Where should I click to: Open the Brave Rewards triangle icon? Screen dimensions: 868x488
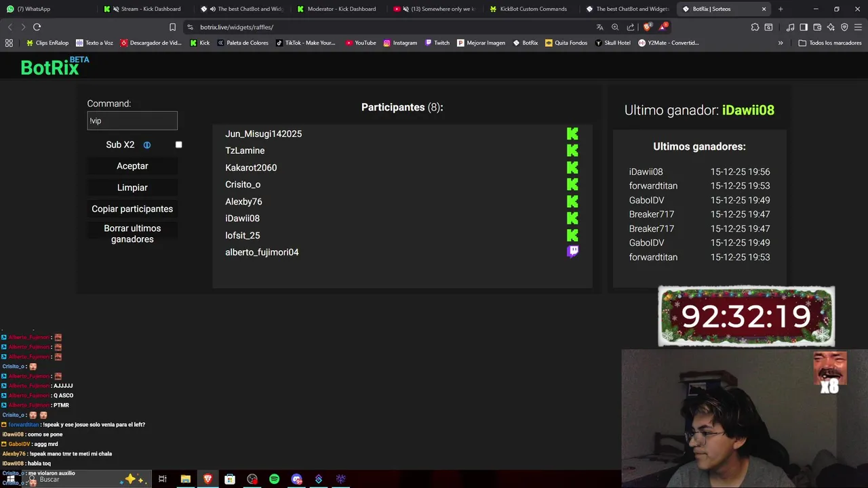(x=663, y=27)
